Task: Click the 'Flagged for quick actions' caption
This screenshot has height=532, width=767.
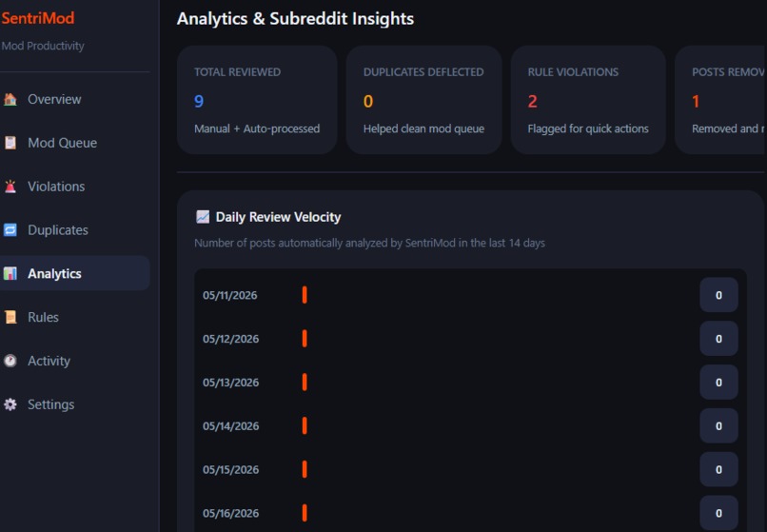Action: tap(588, 128)
